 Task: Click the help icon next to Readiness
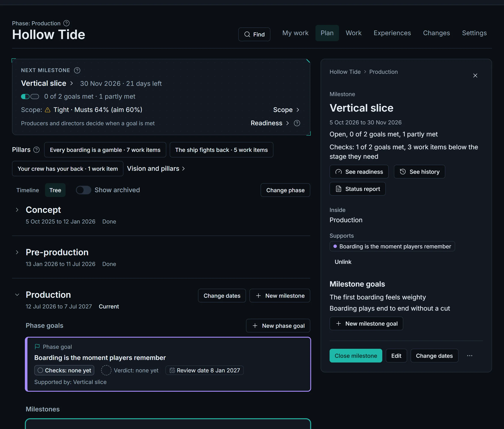pyautogui.click(x=297, y=123)
